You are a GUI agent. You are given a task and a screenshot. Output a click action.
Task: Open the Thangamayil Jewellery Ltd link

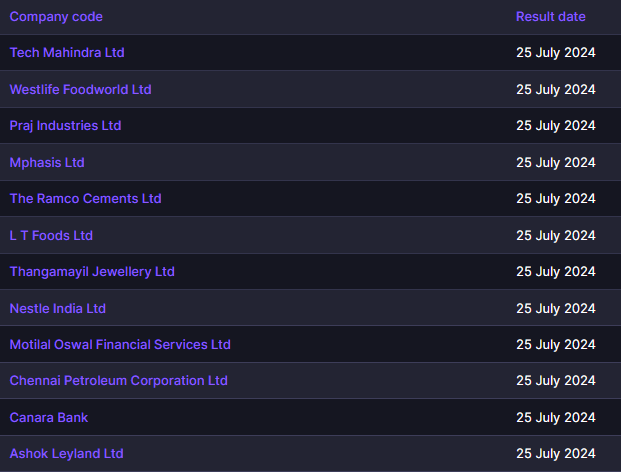click(x=92, y=272)
